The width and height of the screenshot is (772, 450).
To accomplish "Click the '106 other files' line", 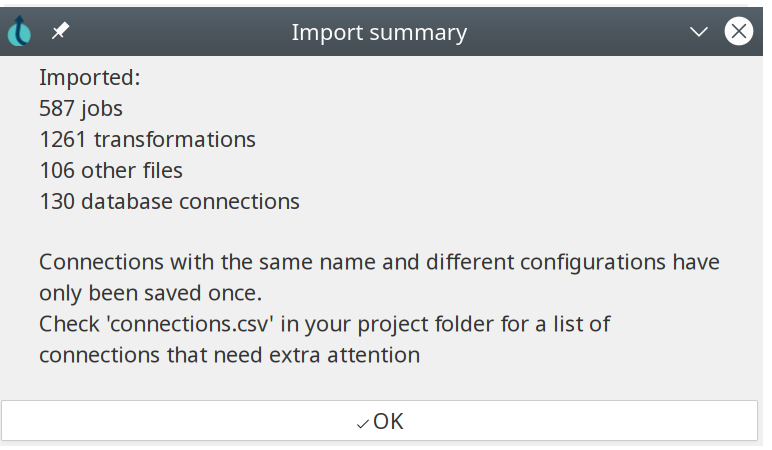I will pyautogui.click(x=111, y=170).
